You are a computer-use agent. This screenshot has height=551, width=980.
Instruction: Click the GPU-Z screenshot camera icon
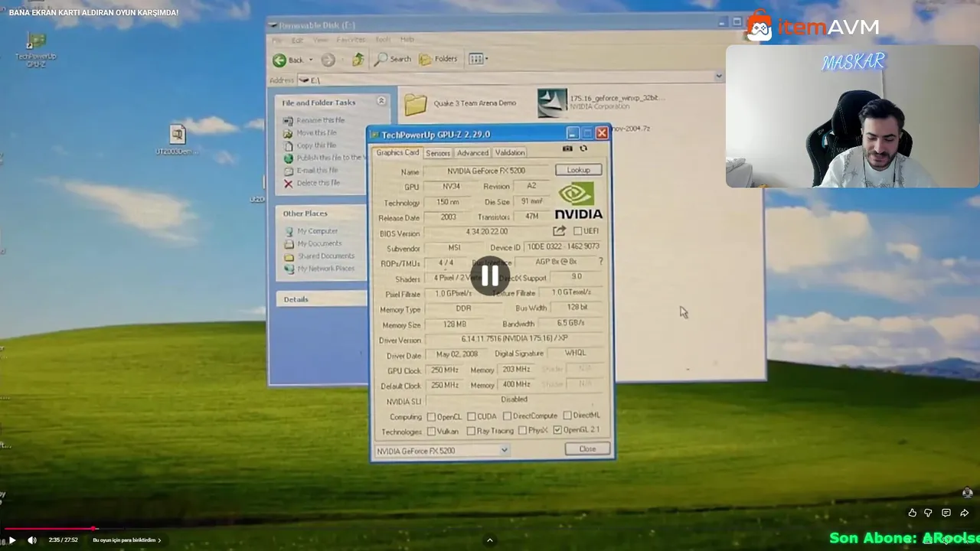(567, 148)
